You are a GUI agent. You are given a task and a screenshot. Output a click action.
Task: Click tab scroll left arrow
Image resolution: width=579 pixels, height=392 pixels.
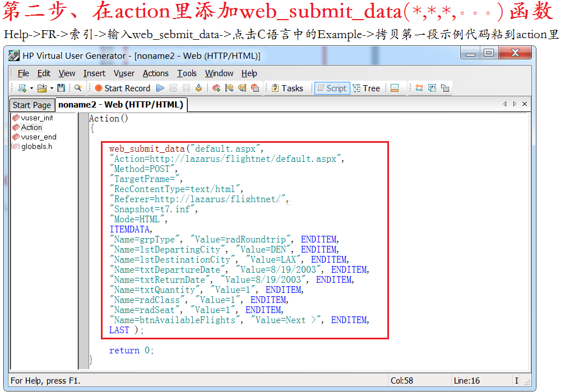pos(505,104)
